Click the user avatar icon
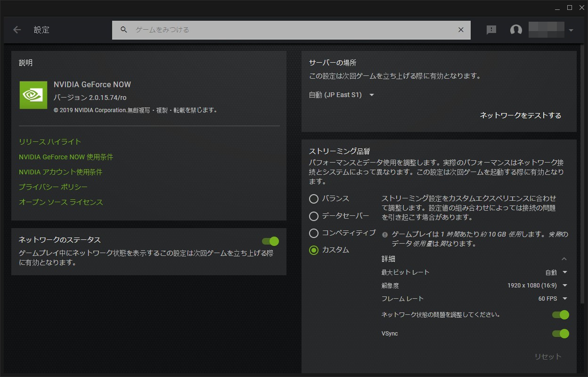The width and height of the screenshot is (588, 377). [516, 30]
